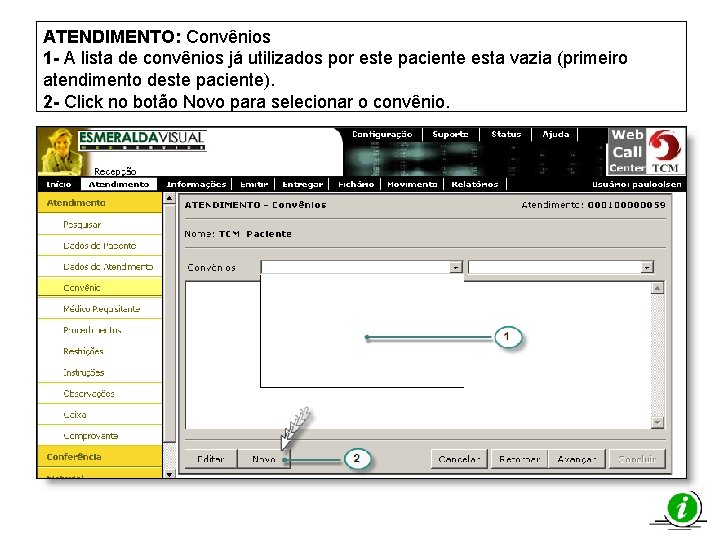
Task: Open the Web Call Center panel
Action: point(627,151)
